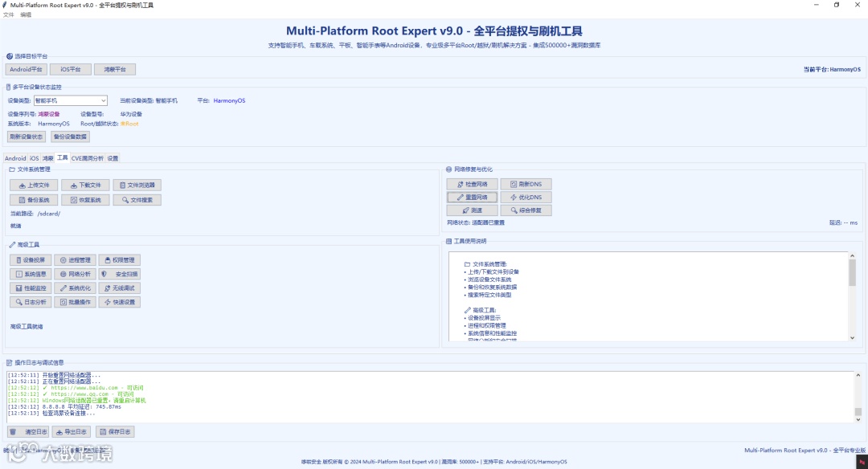Open 快速设置 quick settings
This screenshot has width=868, height=469.
click(x=120, y=302)
